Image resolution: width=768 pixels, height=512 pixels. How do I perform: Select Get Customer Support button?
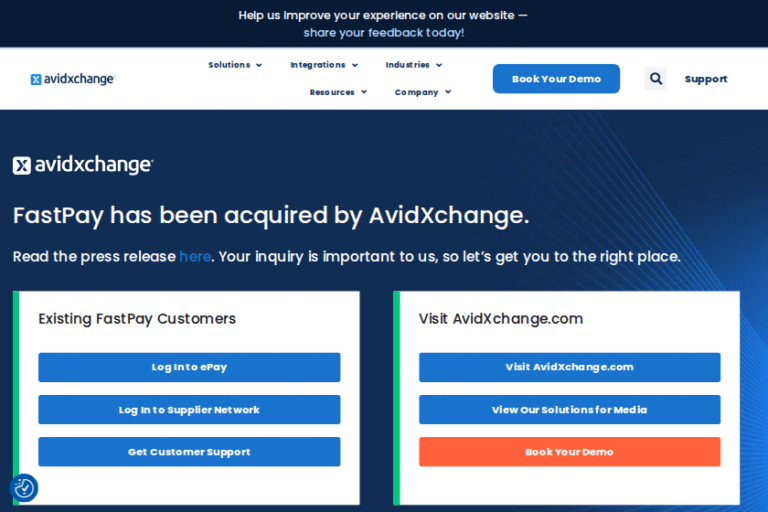[x=189, y=452]
